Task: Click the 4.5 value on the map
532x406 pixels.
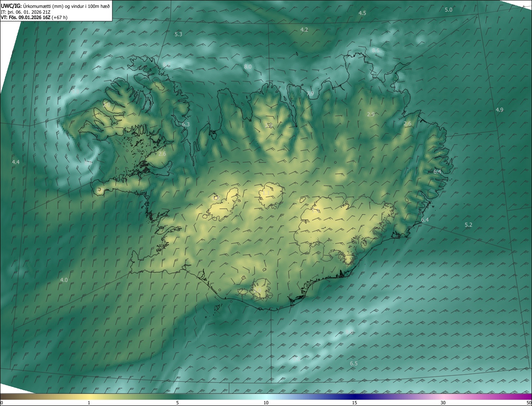Action: click(x=362, y=13)
